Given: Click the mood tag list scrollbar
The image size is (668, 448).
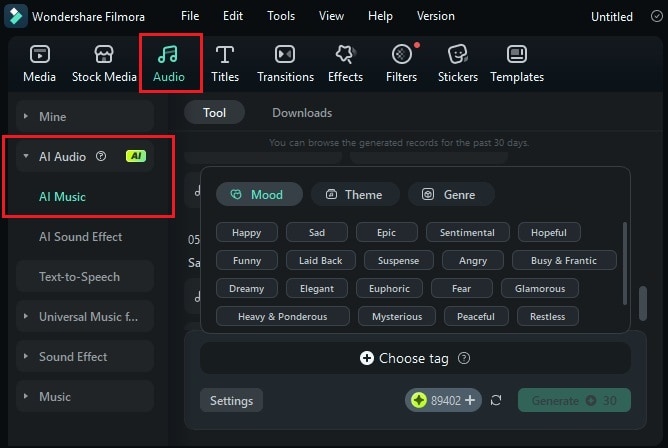Looking at the screenshot, I should 625,263.
